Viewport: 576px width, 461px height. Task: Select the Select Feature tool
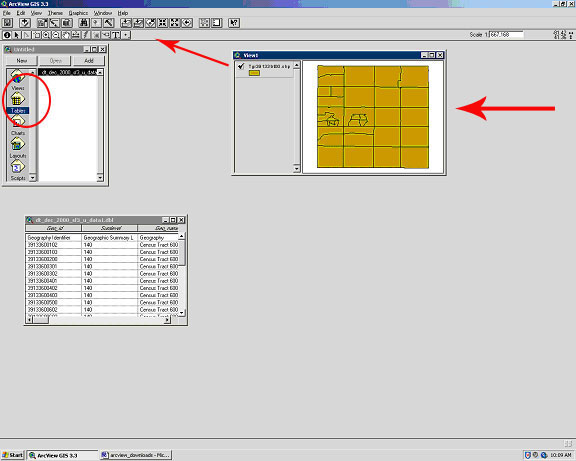[x=36, y=35]
